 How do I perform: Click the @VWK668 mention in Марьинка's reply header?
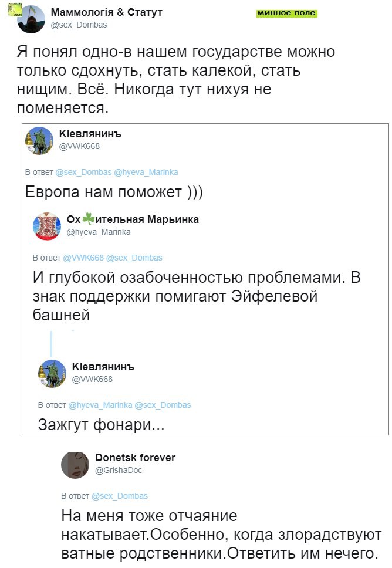pyautogui.click(x=83, y=258)
